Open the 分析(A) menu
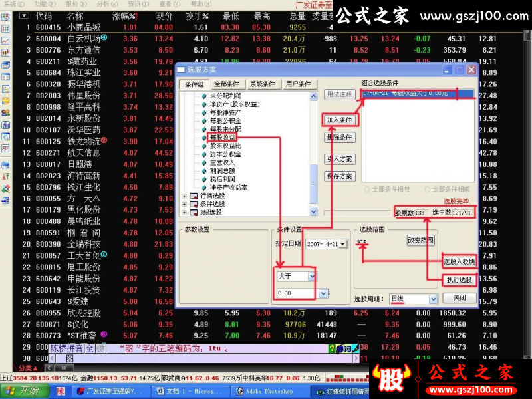The height and width of the screenshot is (399, 532). pyautogui.click(x=107, y=4)
